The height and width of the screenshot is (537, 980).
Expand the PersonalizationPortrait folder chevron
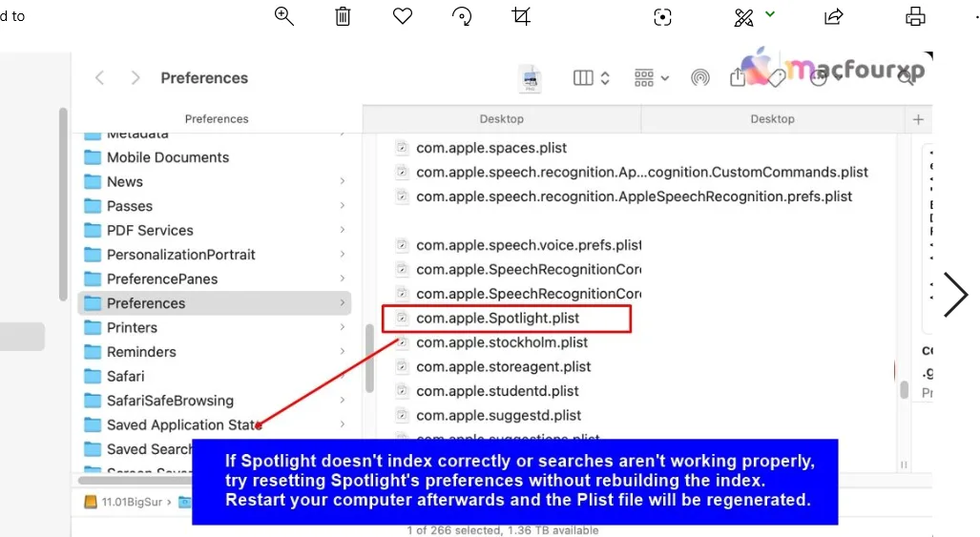[343, 254]
